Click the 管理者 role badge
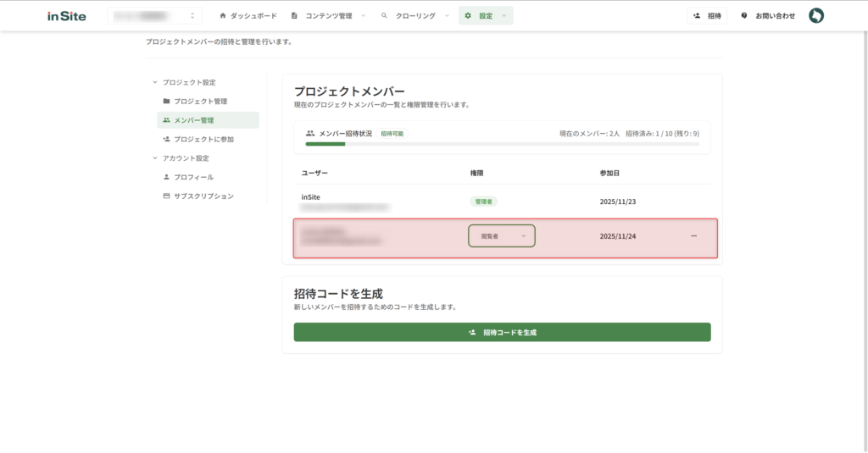 pos(483,202)
